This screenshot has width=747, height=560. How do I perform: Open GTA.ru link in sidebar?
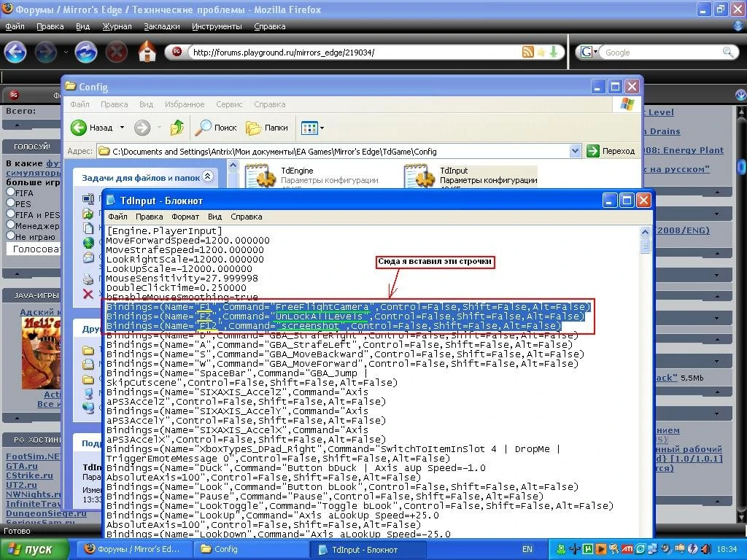point(21,466)
